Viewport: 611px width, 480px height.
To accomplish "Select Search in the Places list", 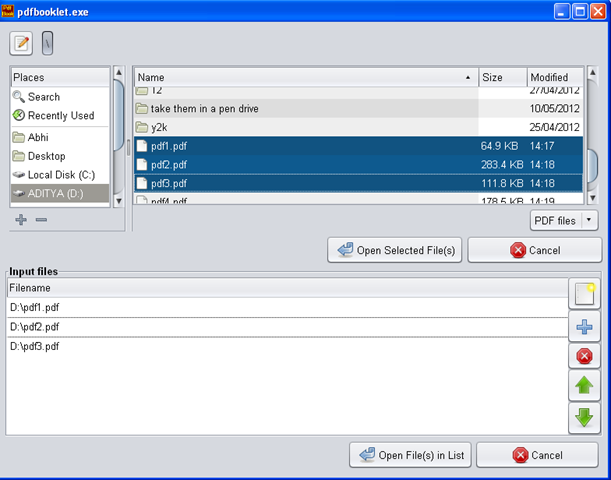I will tap(60, 97).
